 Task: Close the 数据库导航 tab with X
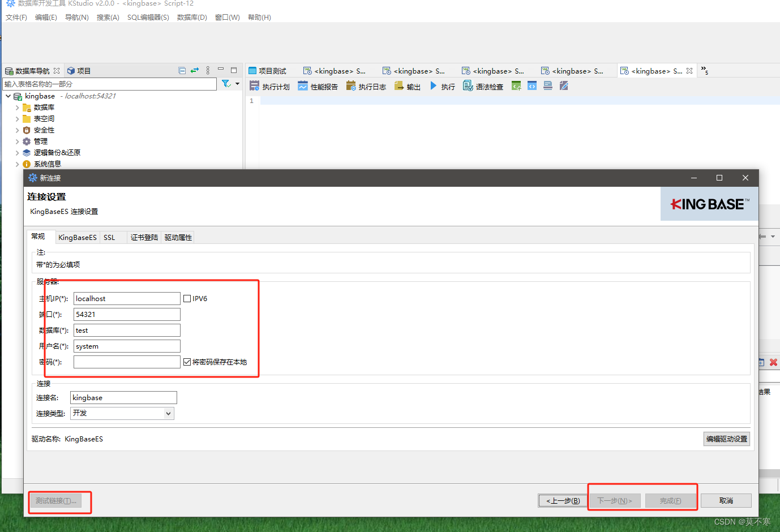click(x=57, y=71)
